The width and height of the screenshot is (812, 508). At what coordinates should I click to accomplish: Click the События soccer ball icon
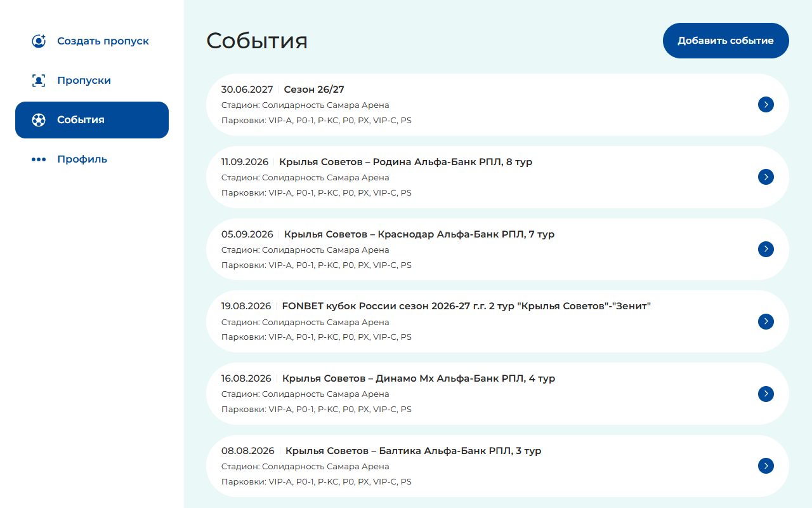click(39, 120)
